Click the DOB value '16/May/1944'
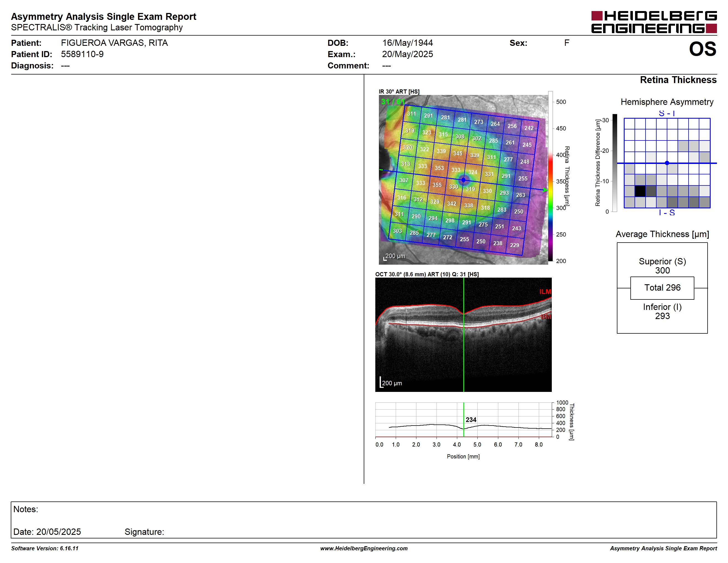The width and height of the screenshot is (728, 563). (407, 43)
